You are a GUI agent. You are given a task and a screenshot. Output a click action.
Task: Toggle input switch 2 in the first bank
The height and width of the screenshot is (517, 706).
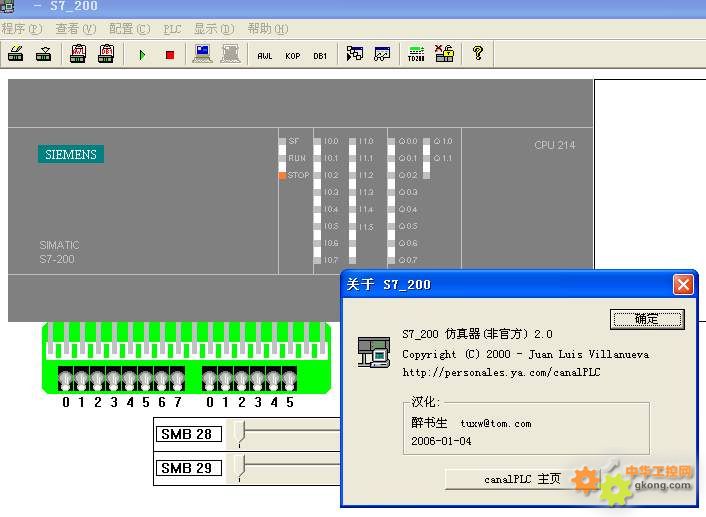(x=98, y=379)
